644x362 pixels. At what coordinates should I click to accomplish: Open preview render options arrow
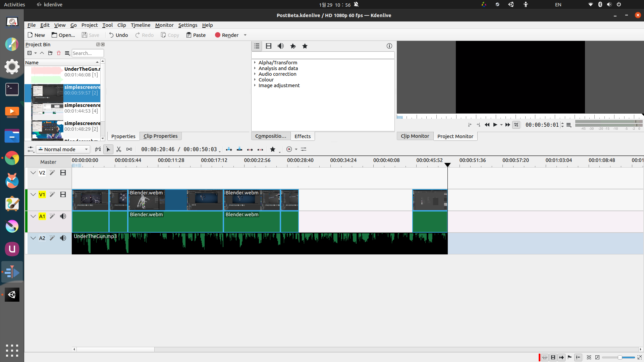tap(296, 149)
